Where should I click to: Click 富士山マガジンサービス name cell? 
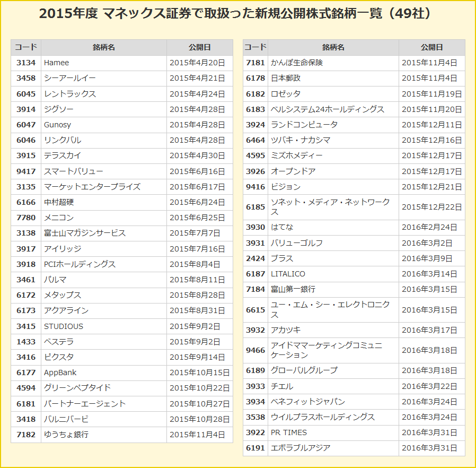pos(104,233)
